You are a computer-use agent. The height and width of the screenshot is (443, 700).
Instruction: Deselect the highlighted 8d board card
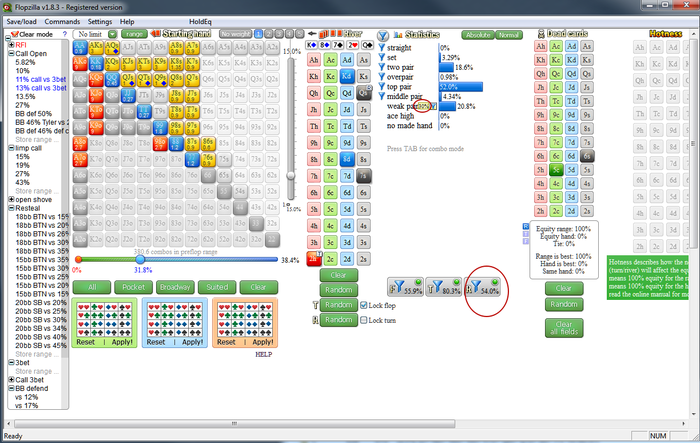(347, 159)
